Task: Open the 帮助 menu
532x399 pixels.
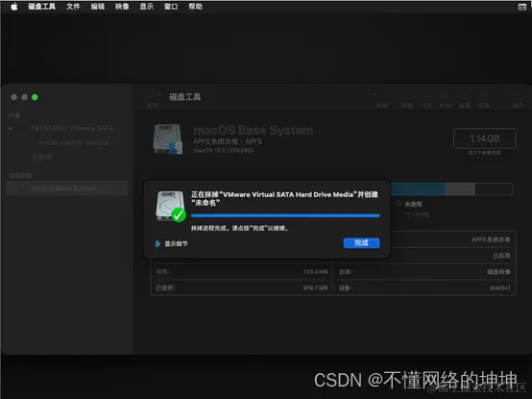Action: pos(196,7)
